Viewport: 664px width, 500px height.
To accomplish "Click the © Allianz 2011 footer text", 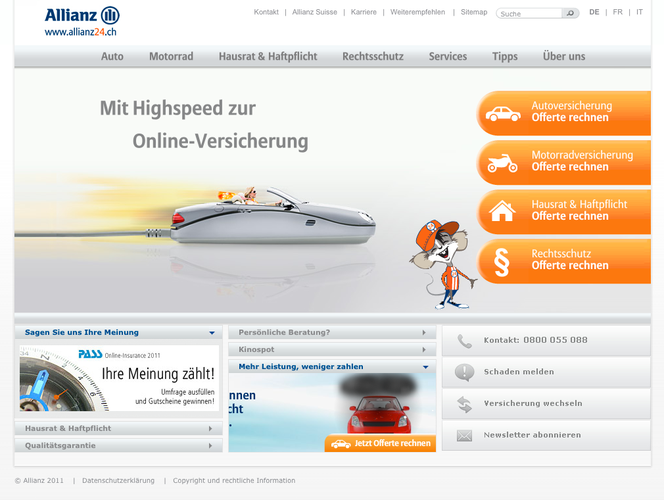I will click(39, 481).
